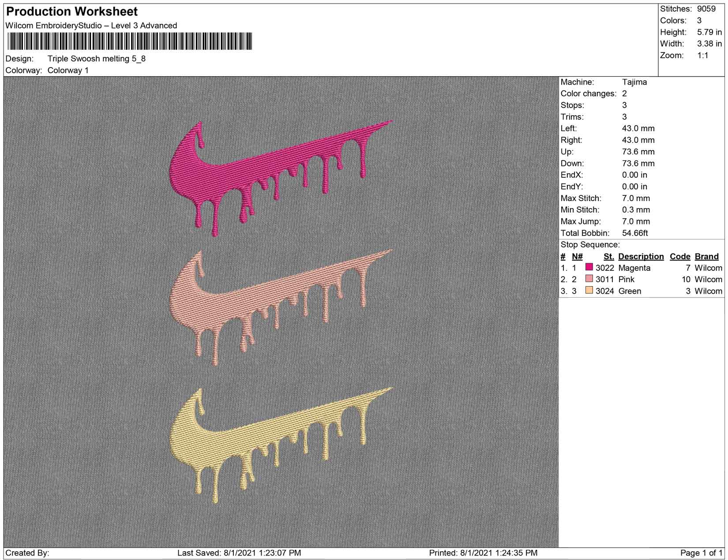Select the peach swatch labeled Green
Viewport: 728px width, 560px height.
(589, 290)
